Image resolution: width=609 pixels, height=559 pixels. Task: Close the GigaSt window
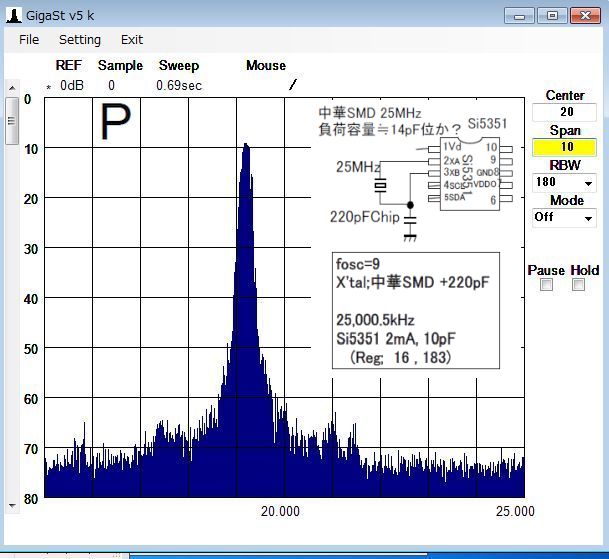coord(585,16)
